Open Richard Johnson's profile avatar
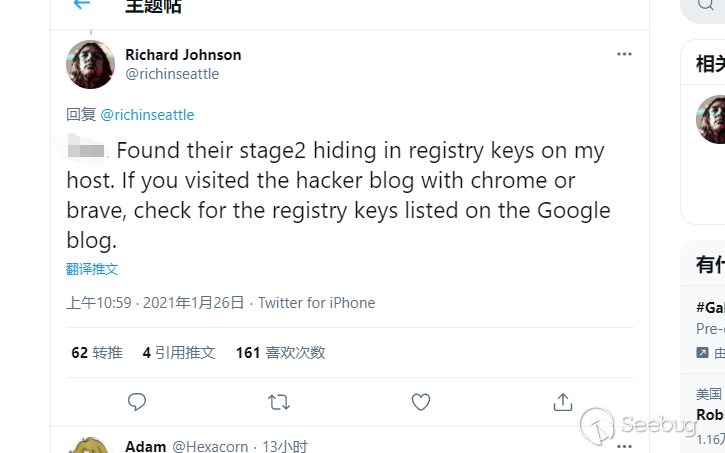Image resolution: width=725 pixels, height=453 pixels. [90, 64]
